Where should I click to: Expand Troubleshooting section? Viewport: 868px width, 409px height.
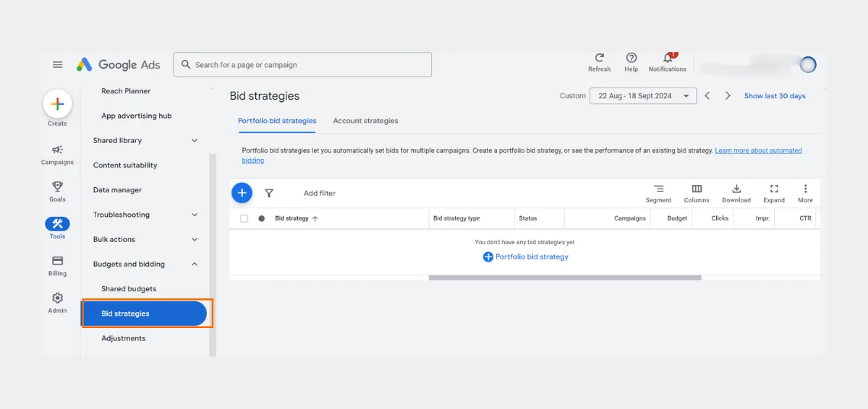(x=194, y=215)
